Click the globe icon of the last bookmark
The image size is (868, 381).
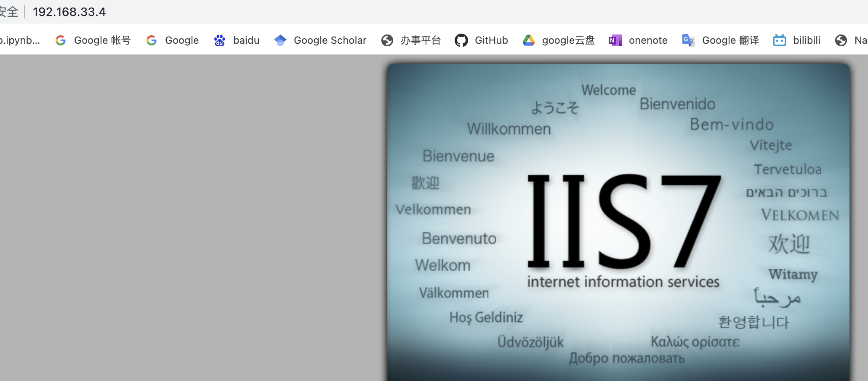tap(841, 40)
